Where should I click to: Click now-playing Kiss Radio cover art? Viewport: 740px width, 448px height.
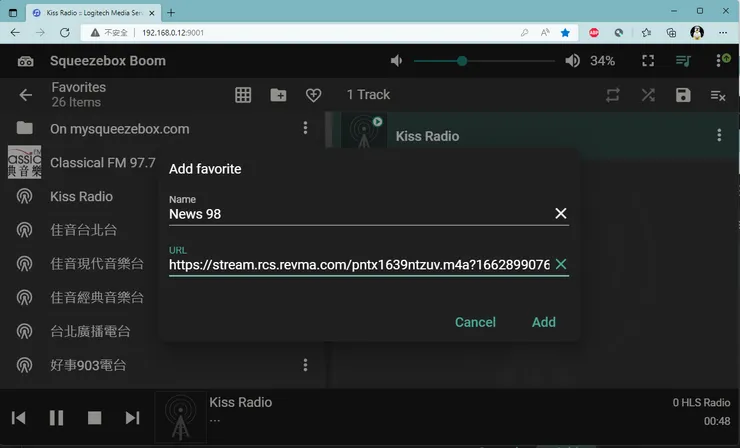[x=180, y=417]
